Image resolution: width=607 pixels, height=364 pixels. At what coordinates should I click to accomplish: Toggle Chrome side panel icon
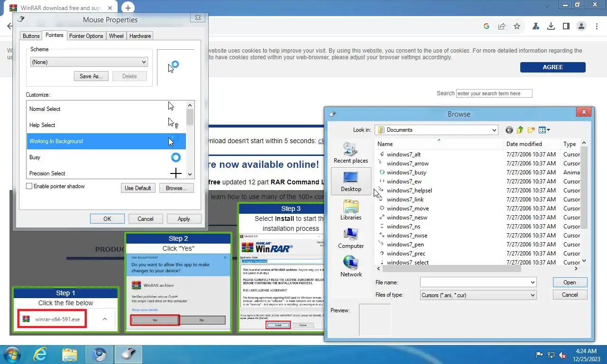pos(566,27)
